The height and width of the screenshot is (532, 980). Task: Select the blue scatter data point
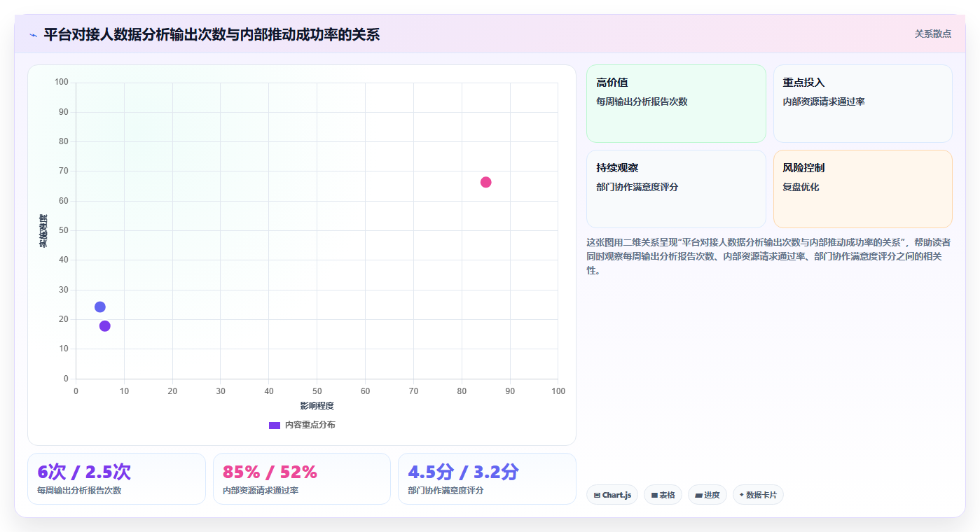[100, 307]
